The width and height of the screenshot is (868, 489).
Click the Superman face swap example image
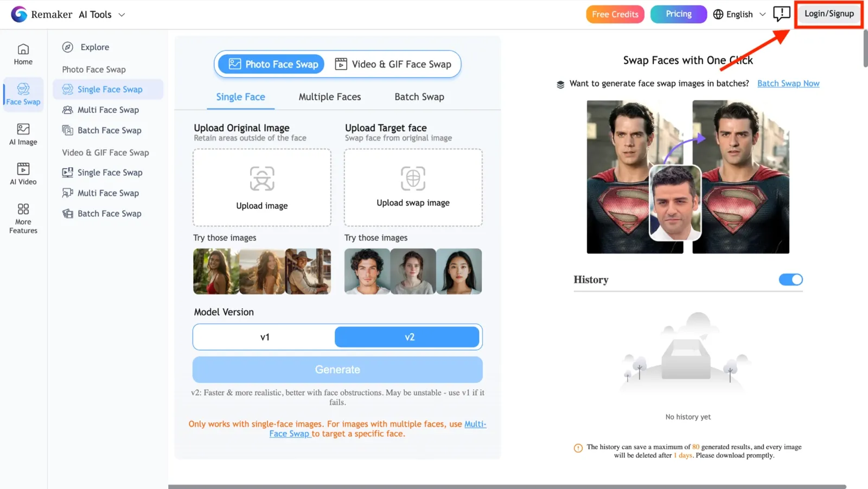(688, 177)
